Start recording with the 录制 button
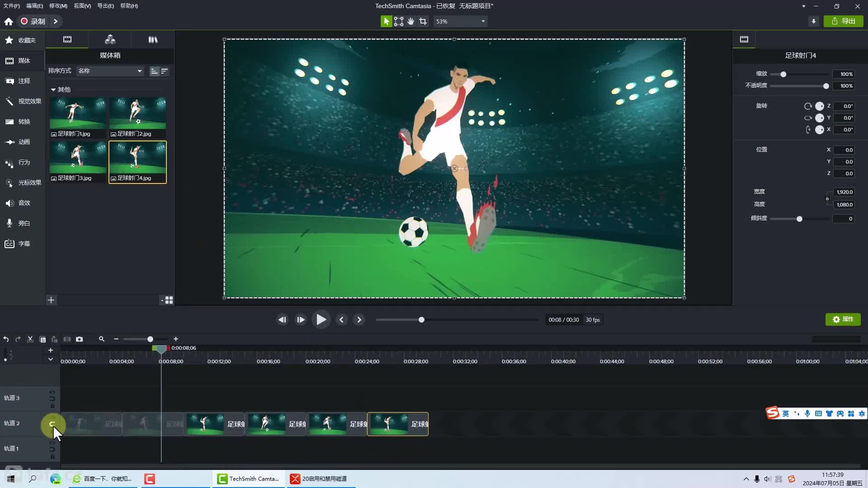The width and height of the screenshot is (868, 488). tap(33, 21)
